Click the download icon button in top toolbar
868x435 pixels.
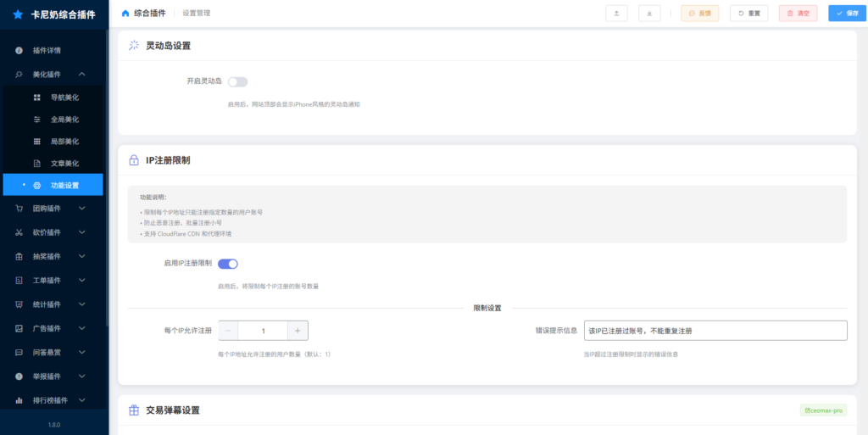coord(649,14)
